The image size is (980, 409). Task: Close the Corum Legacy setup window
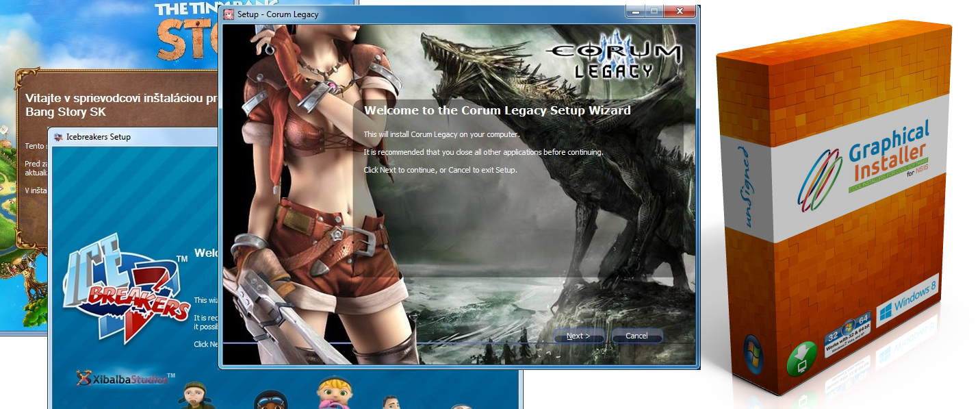(x=680, y=12)
